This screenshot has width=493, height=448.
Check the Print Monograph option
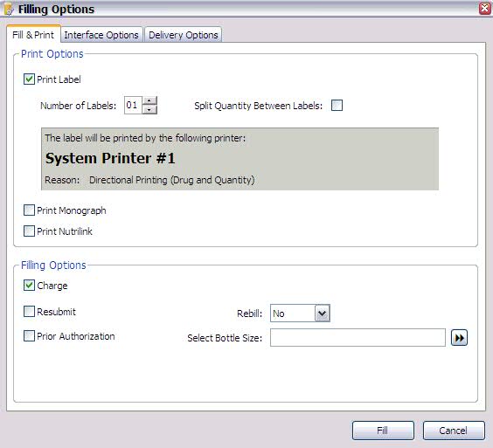pos(29,210)
